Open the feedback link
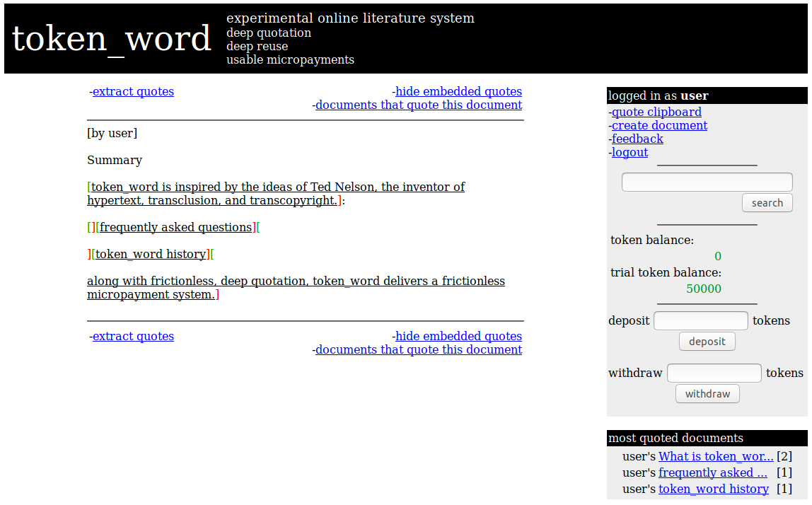The height and width of the screenshot is (505, 812). coord(637,139)
